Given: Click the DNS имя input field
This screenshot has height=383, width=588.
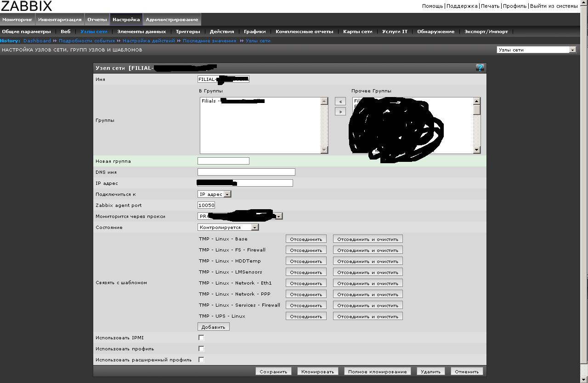Looking at the screenshot, I should coord(246,172).
